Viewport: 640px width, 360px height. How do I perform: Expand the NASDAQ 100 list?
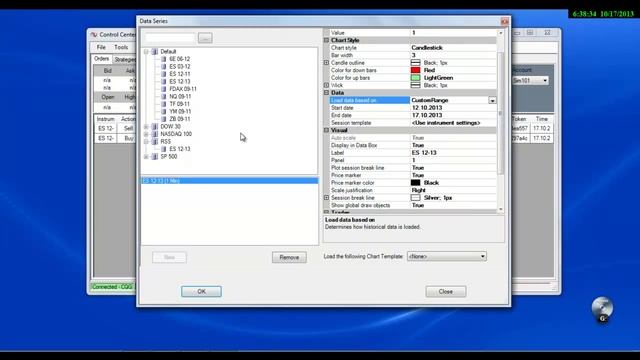(x=146, y=134)
